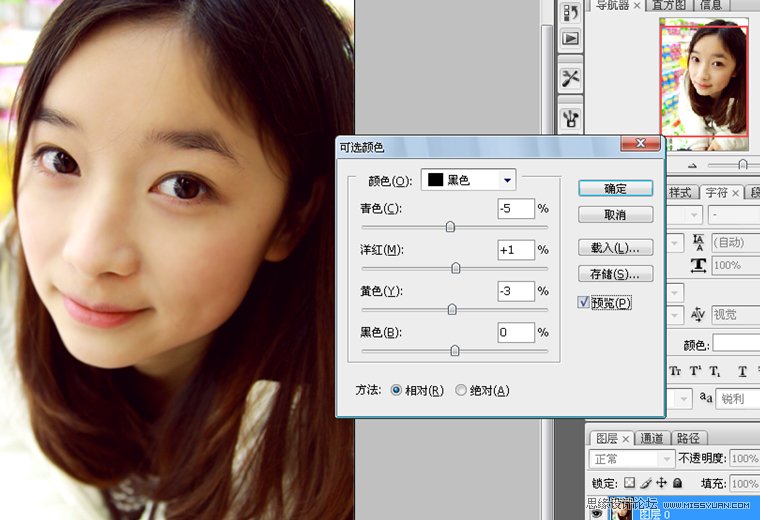
Task: Click the layer Fill (填充) field
Action: coord(744,483)
